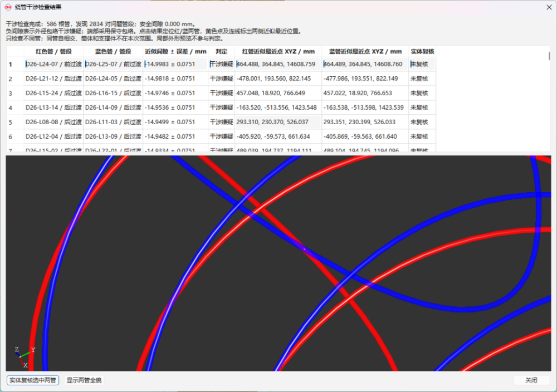The height and width of the screenshot is (392, 557).
Task: Click the 关闭 button
Action: click(531, 380)
